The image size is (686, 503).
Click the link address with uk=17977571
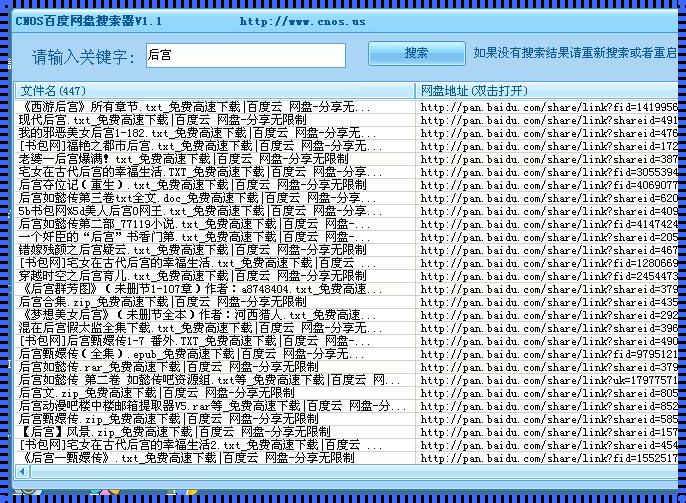549,380
